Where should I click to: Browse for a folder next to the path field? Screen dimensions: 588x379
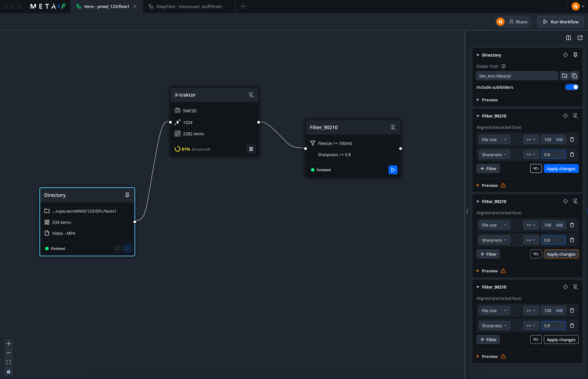564,76
